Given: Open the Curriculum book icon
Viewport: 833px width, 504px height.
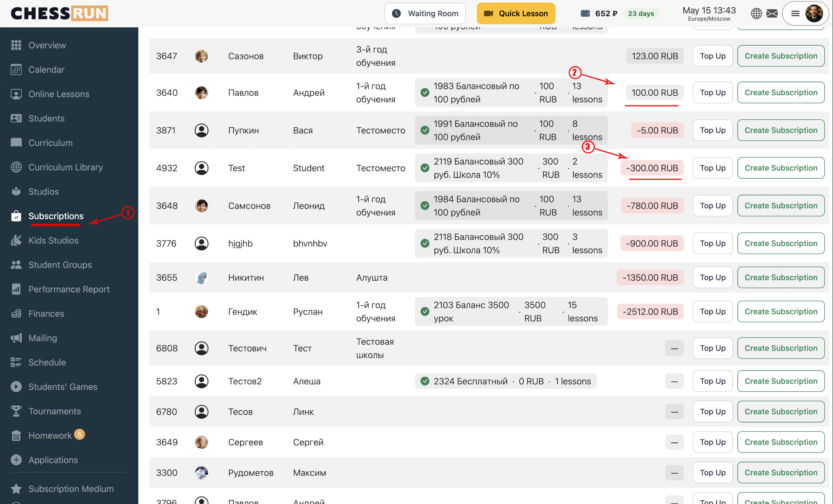Looking at the screenshot, I should (16, 143).
